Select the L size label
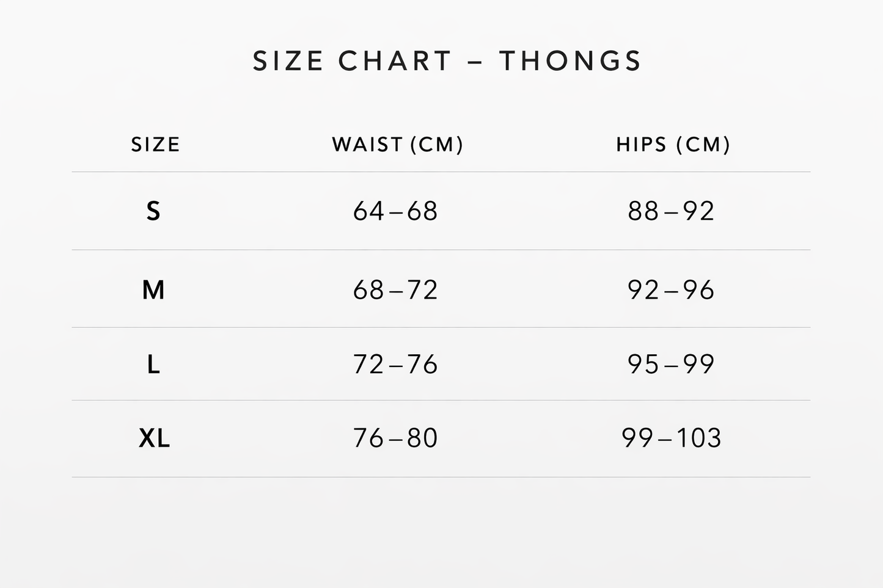Image resolution: width=883 pixels, height=588 pixels. 153,365
